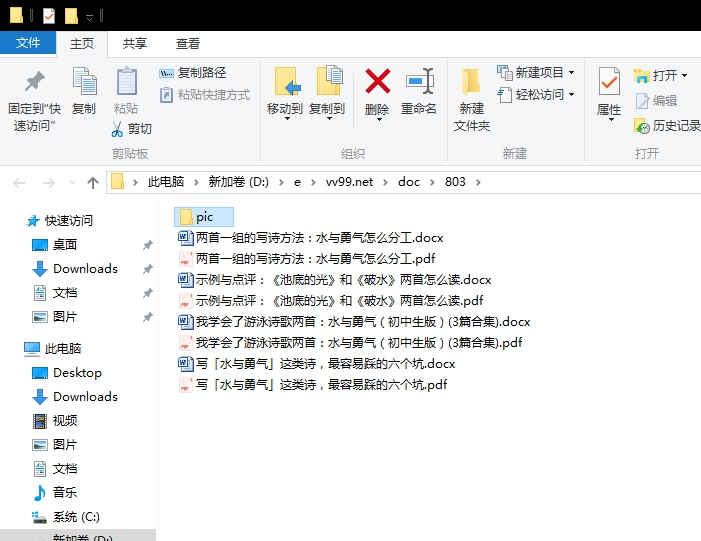The height and width of the screenshot is (541, 701).
Task: Select 写「水与勇气」这类诗…六个坑.docx
Action: coord(317,364)
